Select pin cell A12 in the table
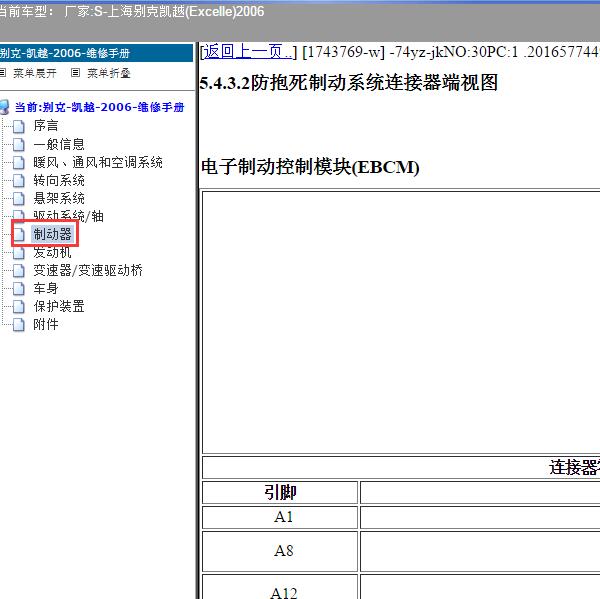Viewport: 600px width, 599px height. (x=280, y=587)
